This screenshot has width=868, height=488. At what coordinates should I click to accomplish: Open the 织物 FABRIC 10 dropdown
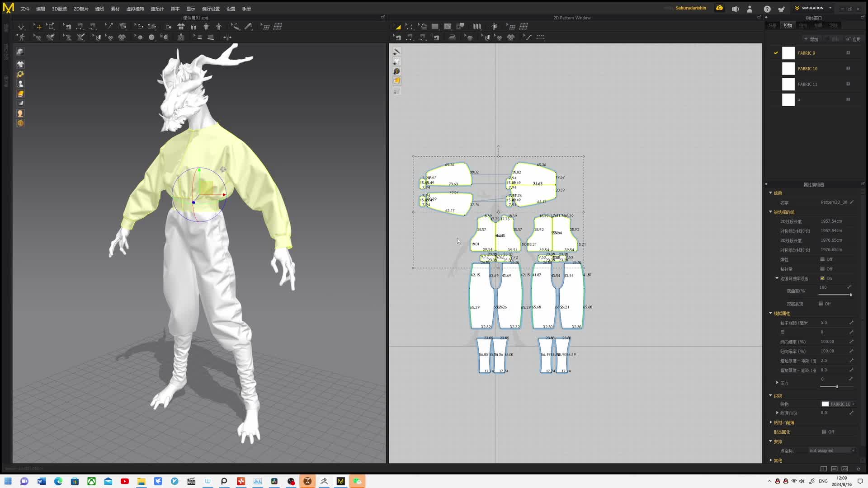839,404
